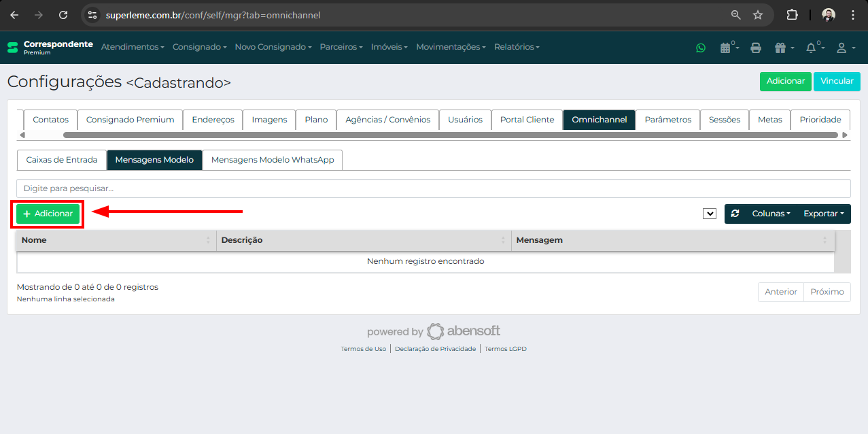The image size is (868, 434).
Task: Open browser extensions puzzle icon
Action: 792,15
